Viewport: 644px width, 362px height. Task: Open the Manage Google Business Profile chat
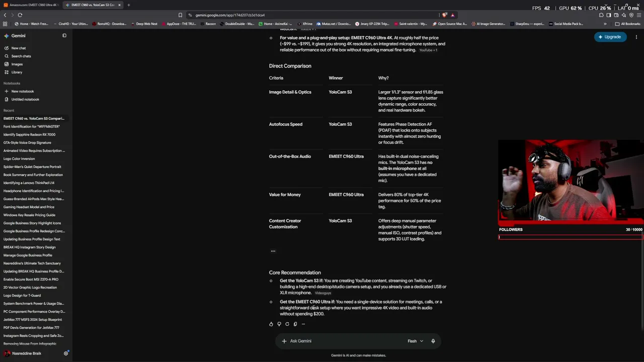tap(28, 255)
